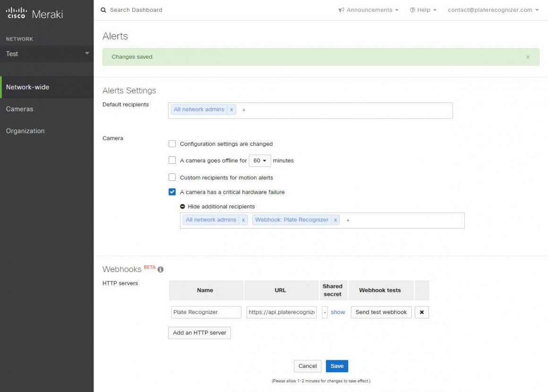Open the Announcements dropdown menu
The height and width of the screenshot is (392, 548).
pyautogui.click(x=368, y=10)
